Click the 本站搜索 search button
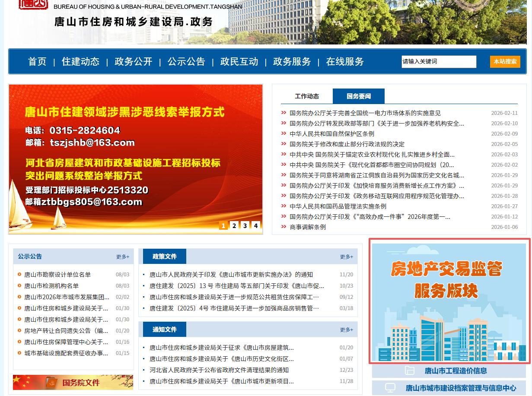The width and height of the screenshot is (532, 396). click(x=505, y=61)
